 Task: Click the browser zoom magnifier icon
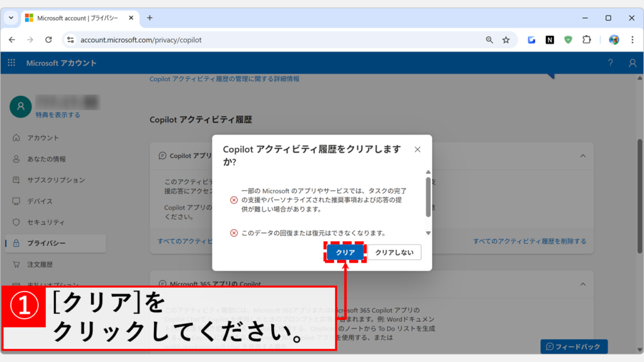pos(489,40)
